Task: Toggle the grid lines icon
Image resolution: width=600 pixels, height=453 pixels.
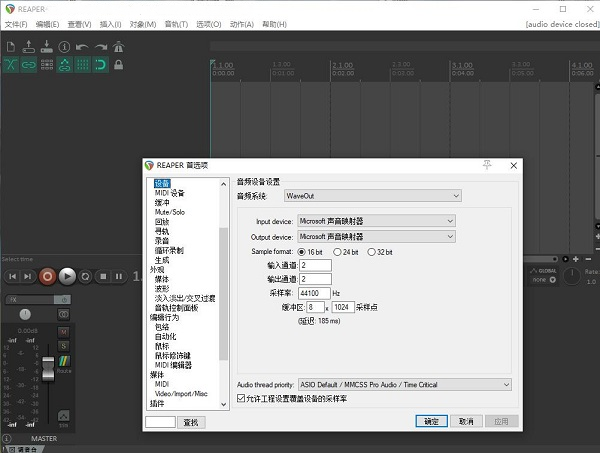Action: pyautogui.click(x=82, y=65)
